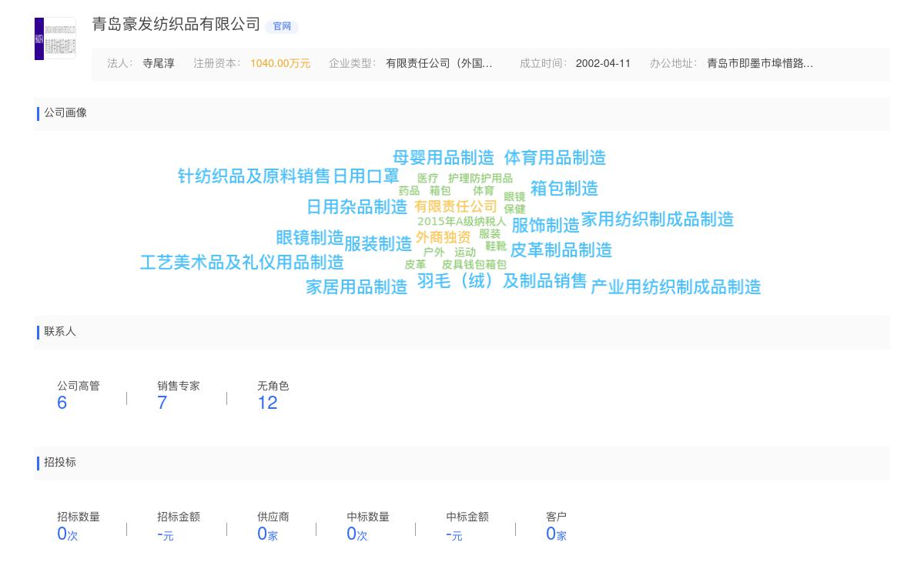The height and width of the screenshot is (579, 924).
Task: Click the 联系人 section heading
Action: click(60, 331)
